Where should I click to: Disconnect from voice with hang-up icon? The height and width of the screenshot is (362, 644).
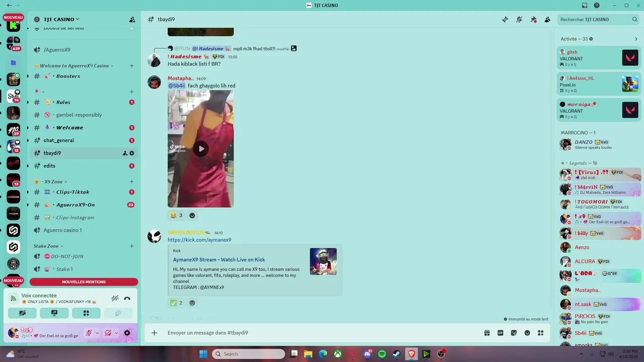tap(127, 298)
